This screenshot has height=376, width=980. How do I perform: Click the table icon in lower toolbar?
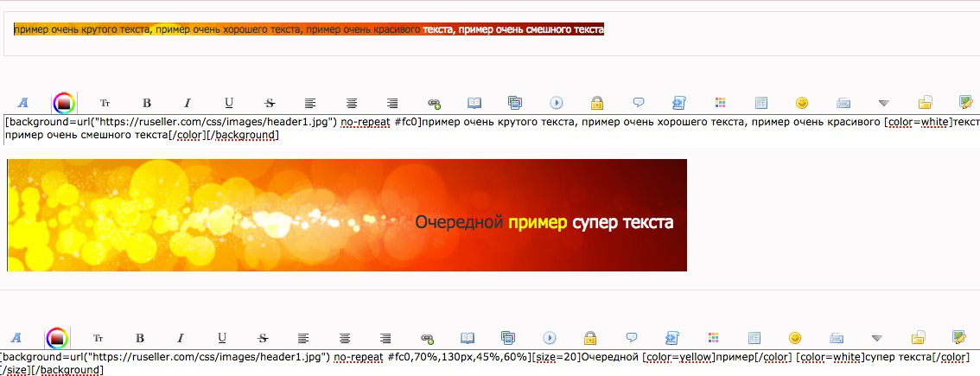754,338
